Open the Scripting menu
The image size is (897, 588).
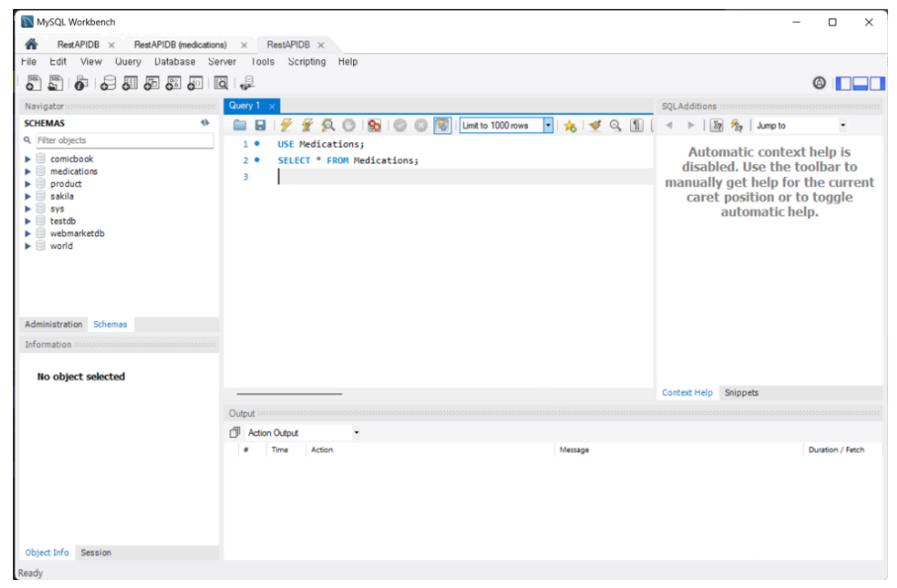tap(307, 61)
